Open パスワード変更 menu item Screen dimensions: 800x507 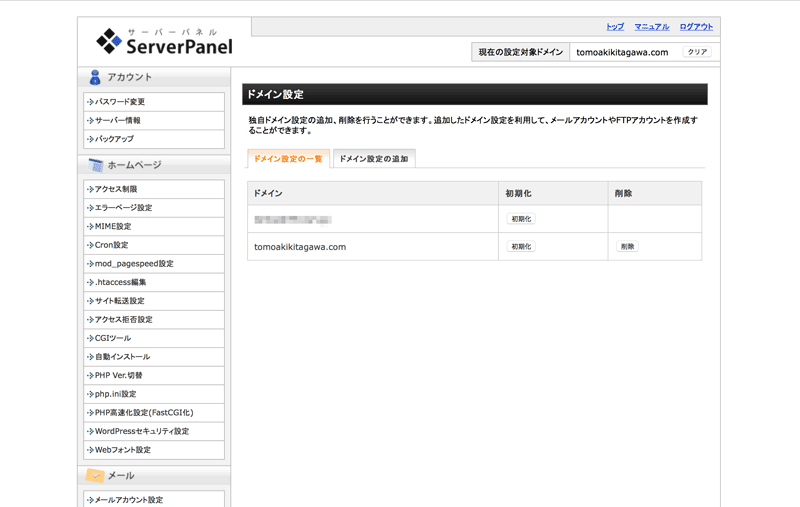pos(154,102)
